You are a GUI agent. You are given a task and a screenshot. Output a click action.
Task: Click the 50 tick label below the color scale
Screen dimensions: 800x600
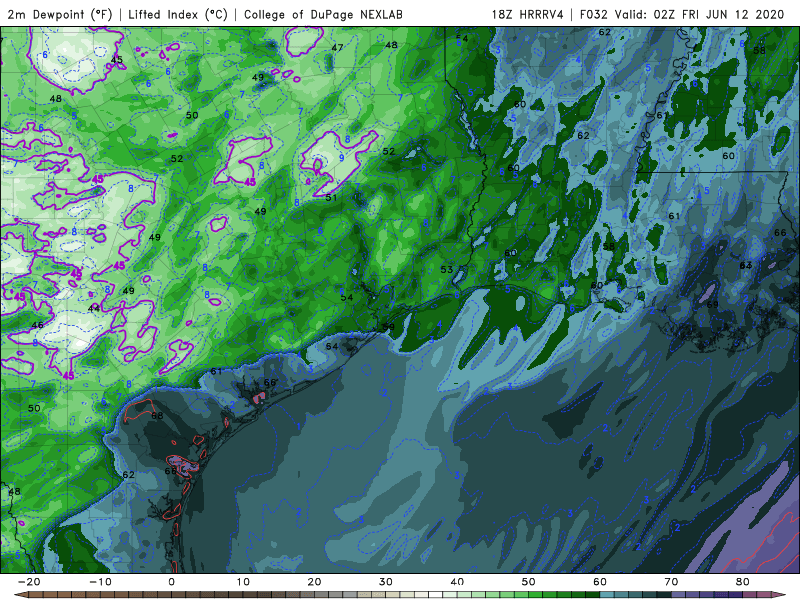(x=529, y=582)
